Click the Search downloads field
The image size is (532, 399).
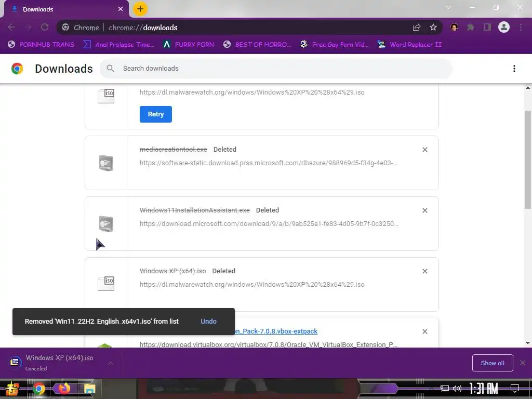point(276,69)
